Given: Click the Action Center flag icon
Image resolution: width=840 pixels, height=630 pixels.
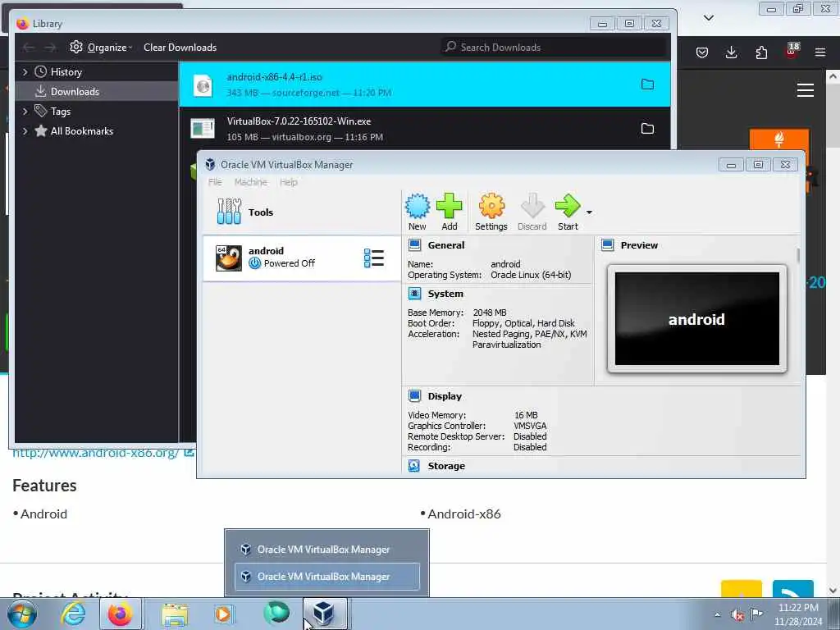Looking at the screenshot, I should pos(756,614).
